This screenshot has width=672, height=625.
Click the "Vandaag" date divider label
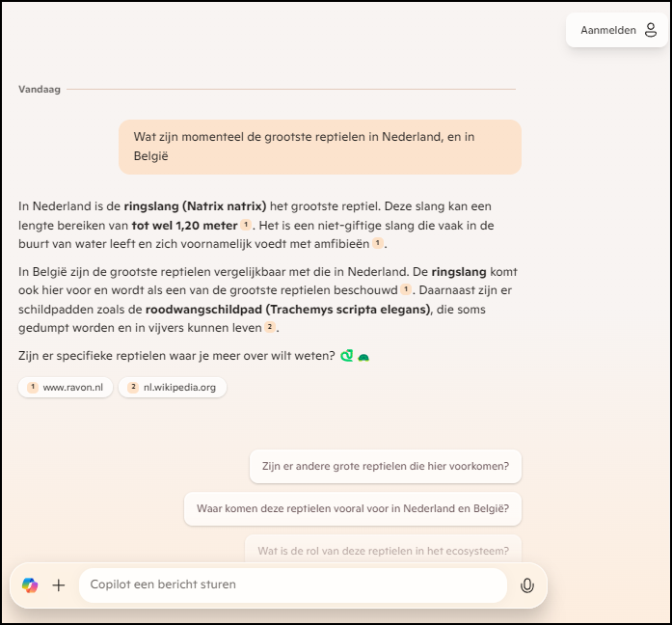point(40,90)
